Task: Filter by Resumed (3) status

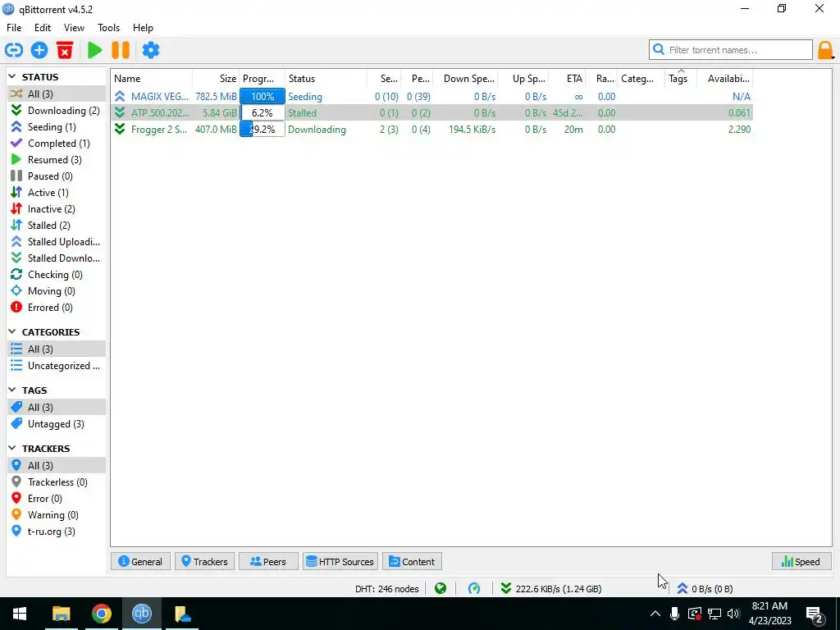Action: pos(57,160)
